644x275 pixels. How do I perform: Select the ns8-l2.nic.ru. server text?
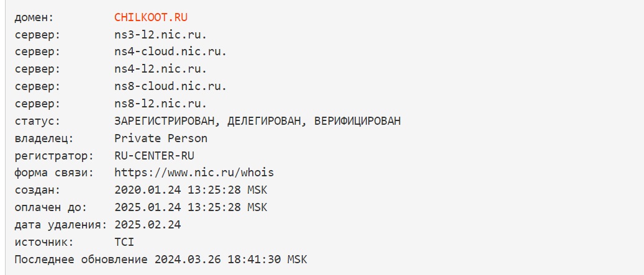point(161,104)
